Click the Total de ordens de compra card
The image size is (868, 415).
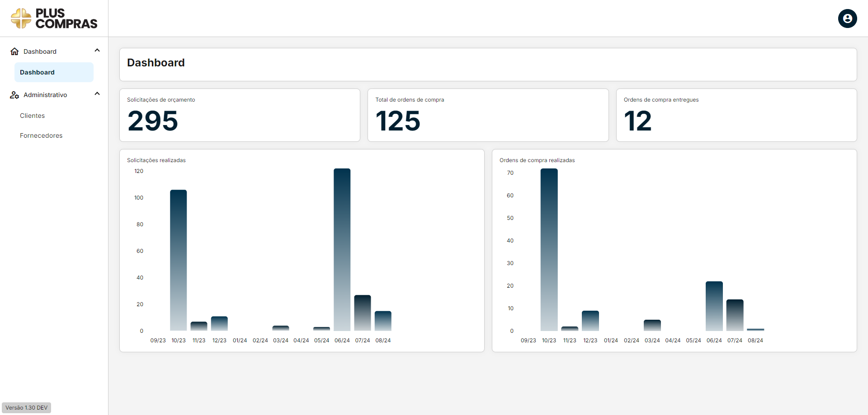click(x=488, y=115)
